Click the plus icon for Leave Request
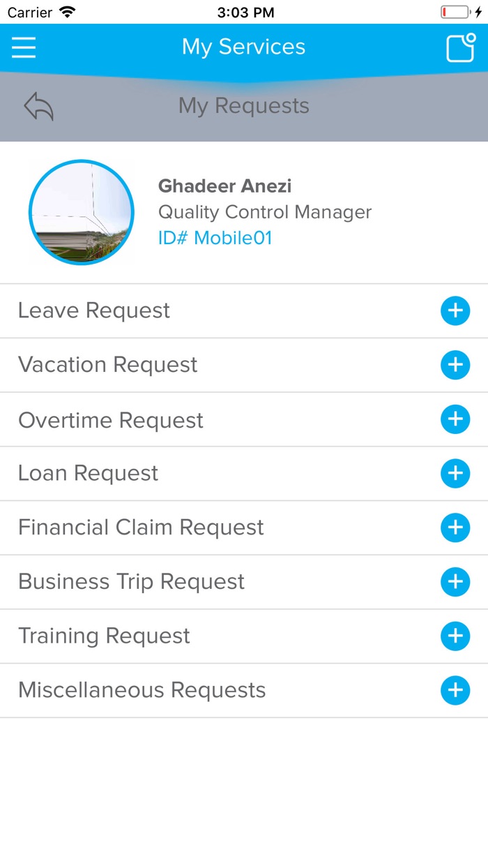The height and width of the screenshot is (868, 488). coord(455,310)
